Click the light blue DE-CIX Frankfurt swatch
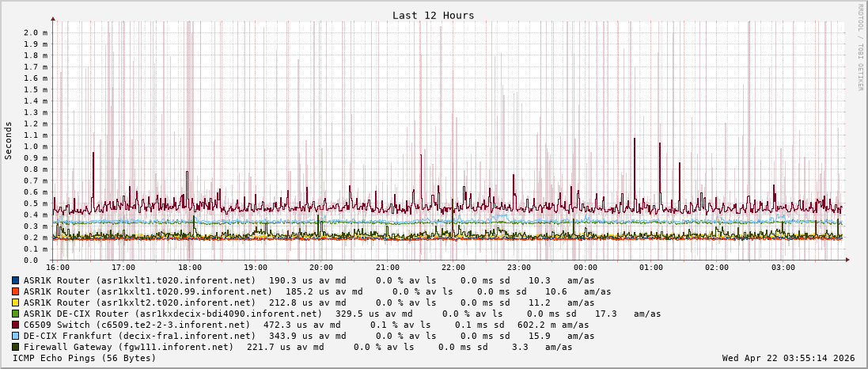This screenshot has width=868, height=369. [16, 336]
